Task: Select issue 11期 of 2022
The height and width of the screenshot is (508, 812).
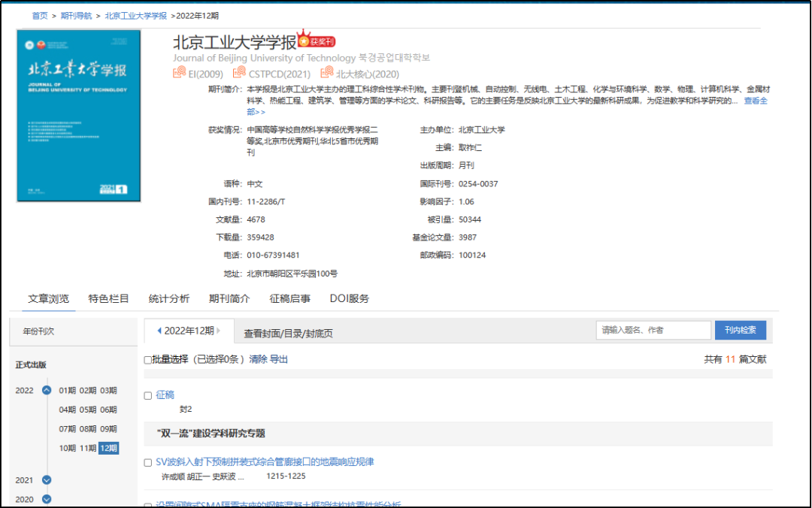Action: [88, 448]
